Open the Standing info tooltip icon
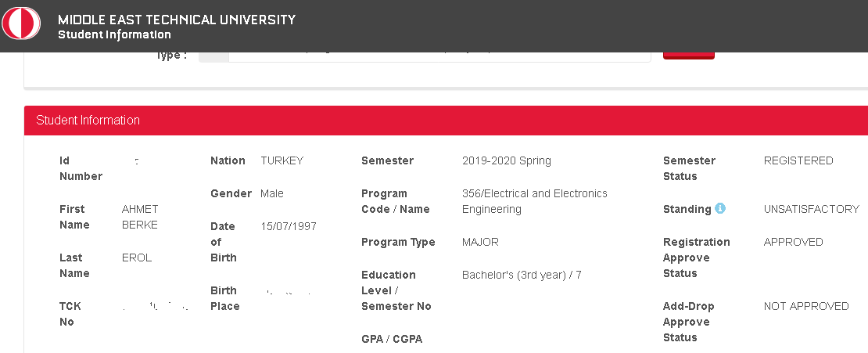 coord(719,208)
